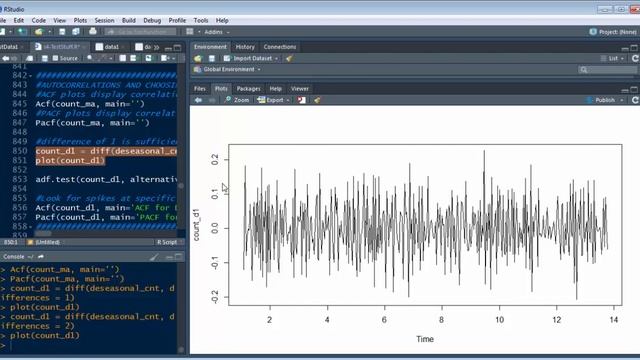Maximize the source editor pane
This screenshot has height=360, width=640.
point(177,48)
